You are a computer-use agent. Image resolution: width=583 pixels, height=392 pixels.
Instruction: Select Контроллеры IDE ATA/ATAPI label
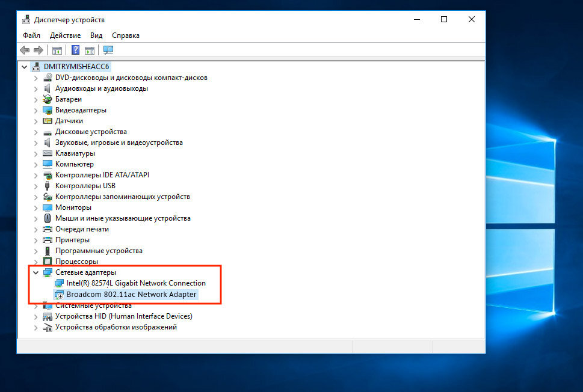[102, 174]
